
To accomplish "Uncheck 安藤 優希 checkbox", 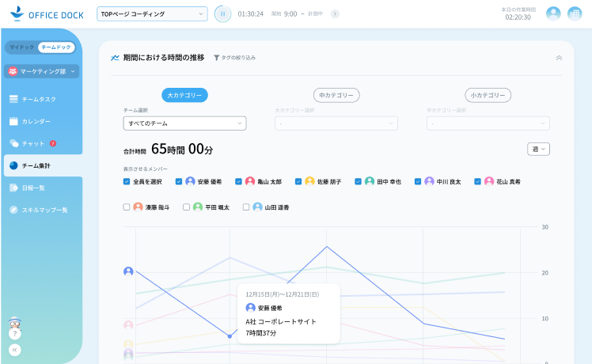I will coord(179,182).
